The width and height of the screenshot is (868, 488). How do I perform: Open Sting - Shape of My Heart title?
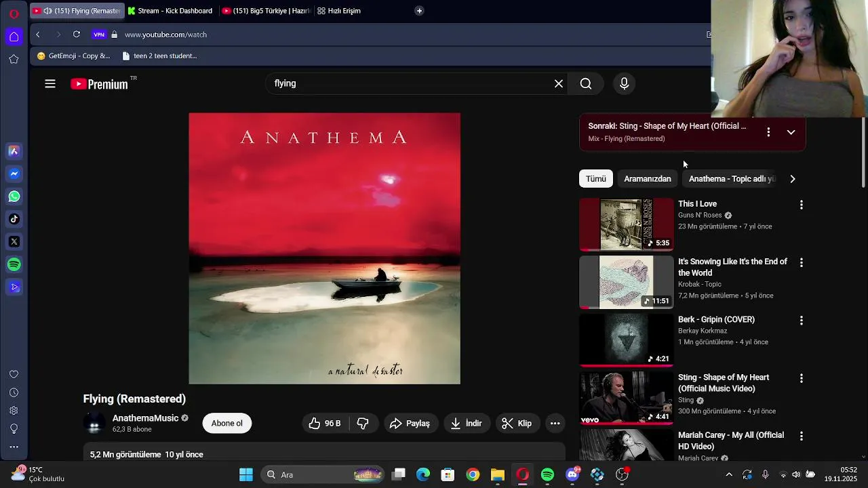pyautogui.click(x=724, y=383)
